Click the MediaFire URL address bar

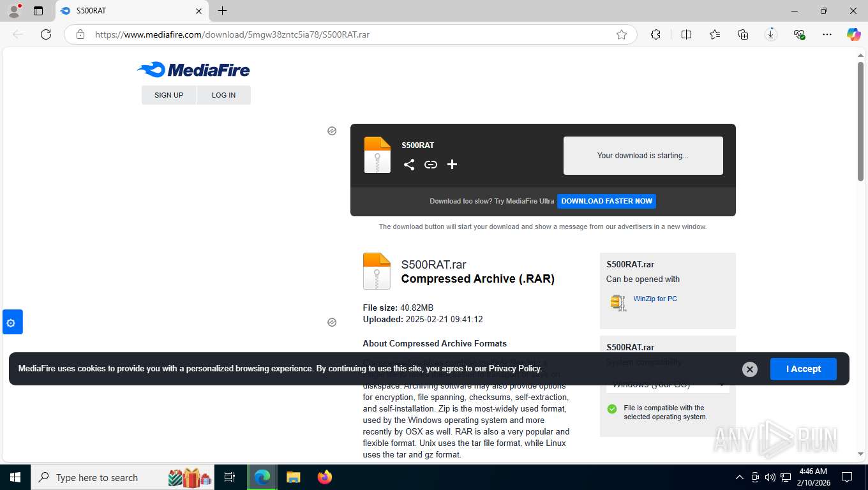click(351, 34)
